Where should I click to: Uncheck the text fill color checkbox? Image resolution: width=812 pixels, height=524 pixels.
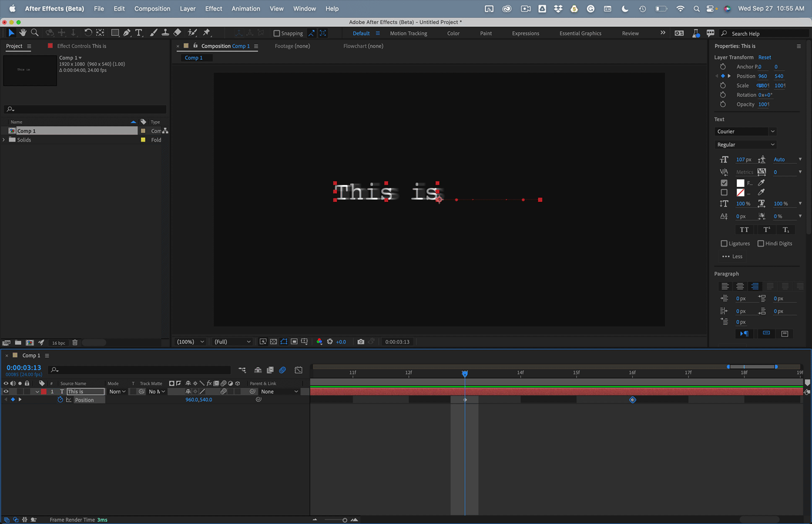tap(724, 183)
